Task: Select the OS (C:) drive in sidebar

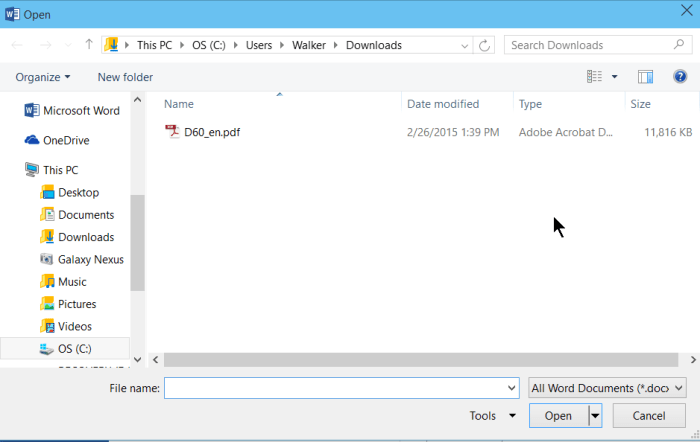Action: point(65,349)
